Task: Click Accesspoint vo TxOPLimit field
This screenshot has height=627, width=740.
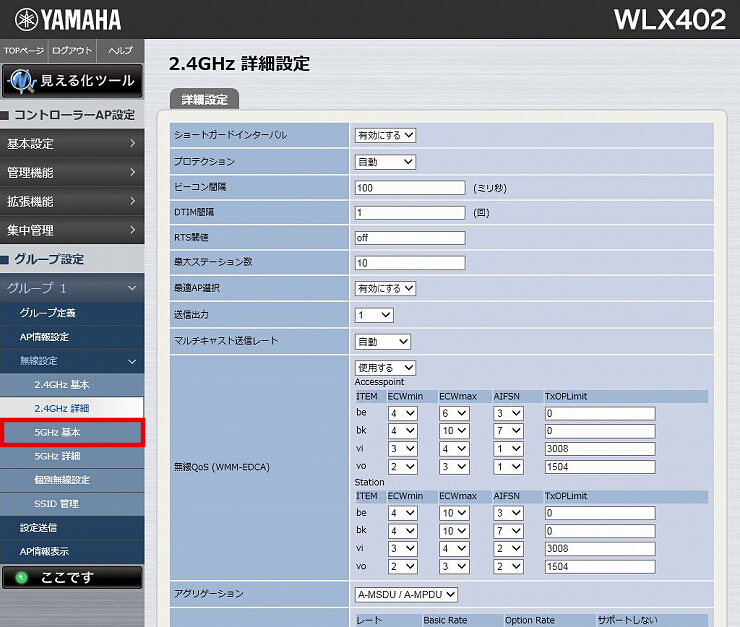Action: [600, 467]
